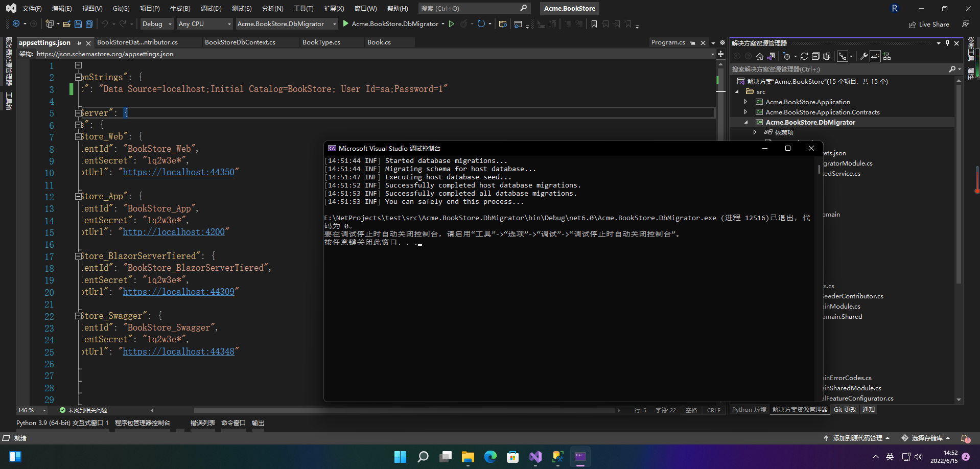Click the Home icon in Solution Explorer
The image size is (980, 469).
pyautogui.click(x=760, y=56)
